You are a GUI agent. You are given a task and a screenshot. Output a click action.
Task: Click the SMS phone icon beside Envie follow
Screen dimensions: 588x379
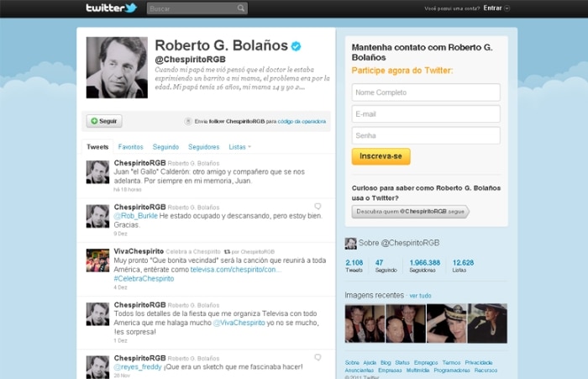pos(188,121)
